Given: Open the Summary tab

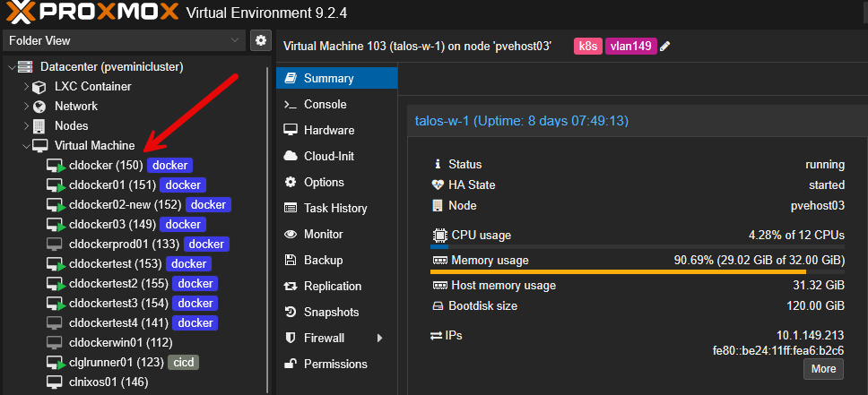Looking at the screenshot, I should click(336, 78).
